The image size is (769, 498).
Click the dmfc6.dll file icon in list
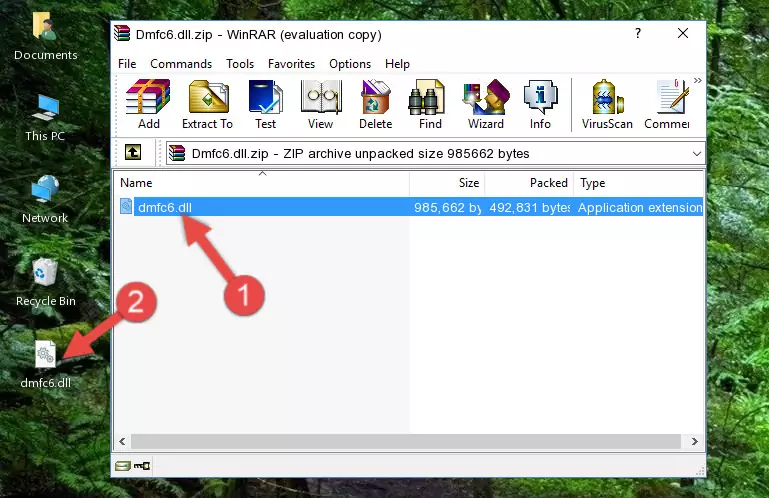[126, 207]
